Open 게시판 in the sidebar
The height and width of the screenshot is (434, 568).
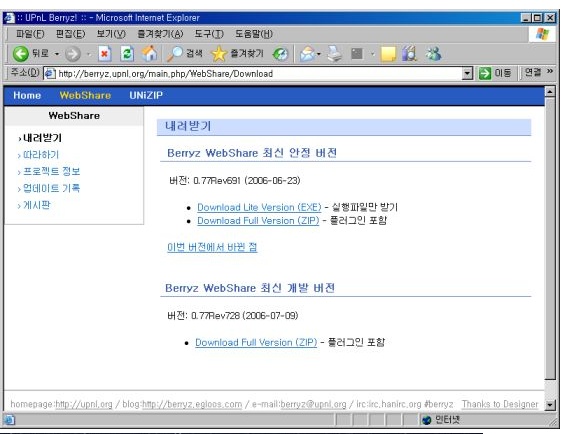coord(37,205)
